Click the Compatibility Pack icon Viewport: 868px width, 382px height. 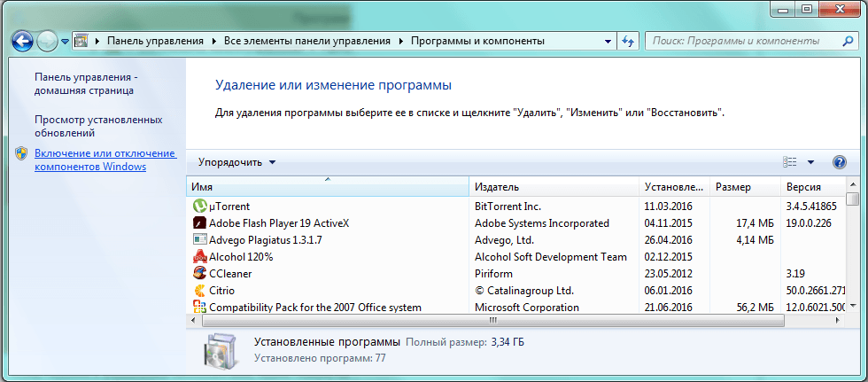tap(199, 307)
